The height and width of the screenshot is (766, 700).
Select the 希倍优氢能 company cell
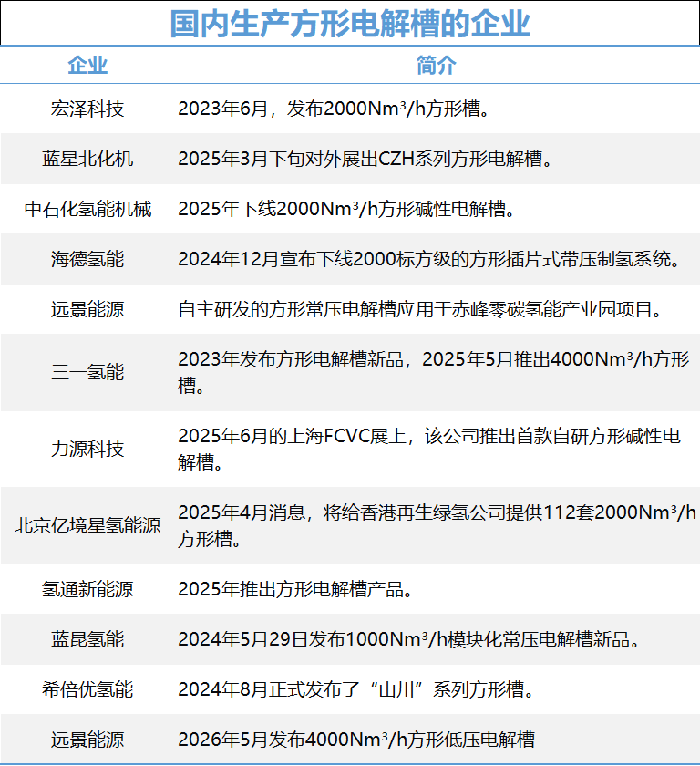(x=87, y=689)
